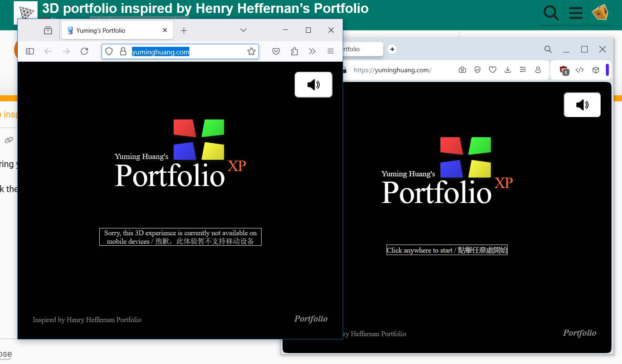Click the 'Sorry, this 3D experience' message box
Screen dimensions: 622x364
click(180, 237)
